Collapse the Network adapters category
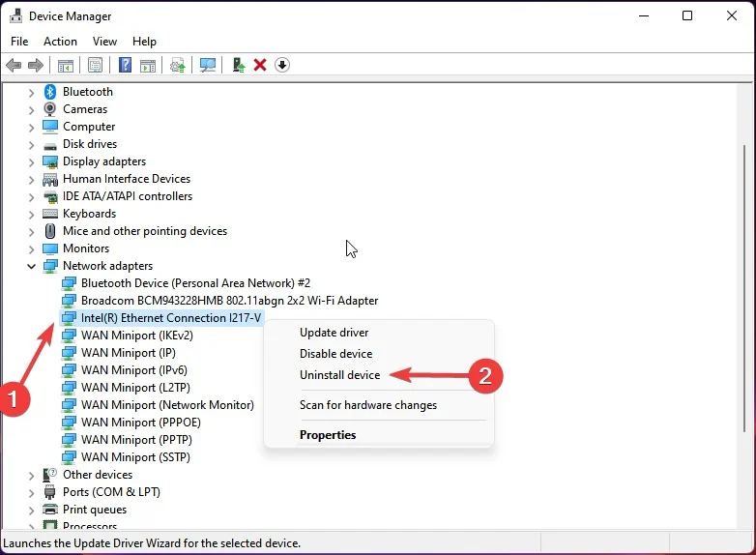The height and width of the screenshot is (555, 756). [x=31, y=266]
